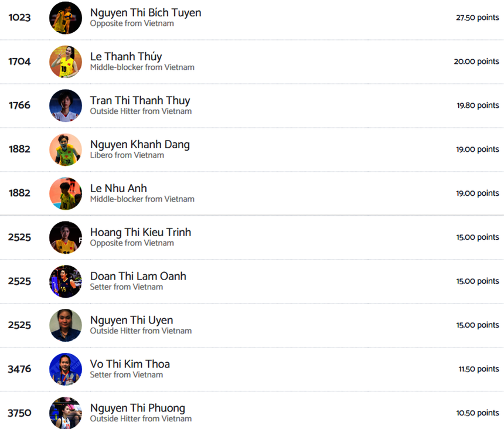Open the Nguyen Thi Bích Tuyen name link
Viewport: 504px width, 429px height.
point(145,12)
